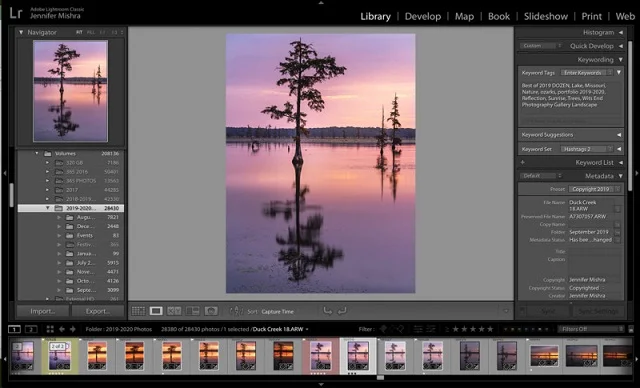Open Keyword Set Hashtags 2 dropdown

pos(586,149)
